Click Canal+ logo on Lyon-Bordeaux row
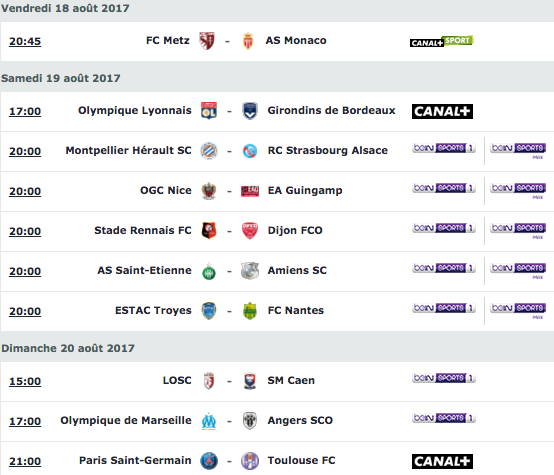 tap(442, 111)
